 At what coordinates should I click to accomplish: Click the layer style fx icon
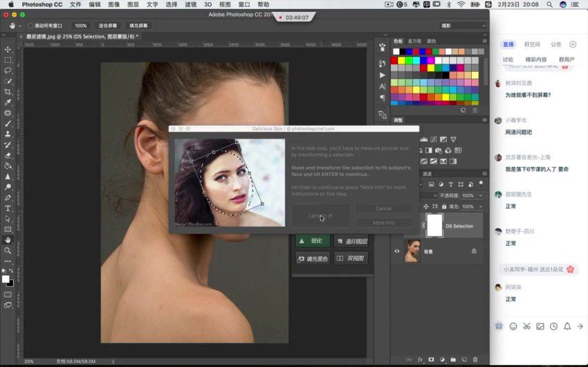click(420, 359)
